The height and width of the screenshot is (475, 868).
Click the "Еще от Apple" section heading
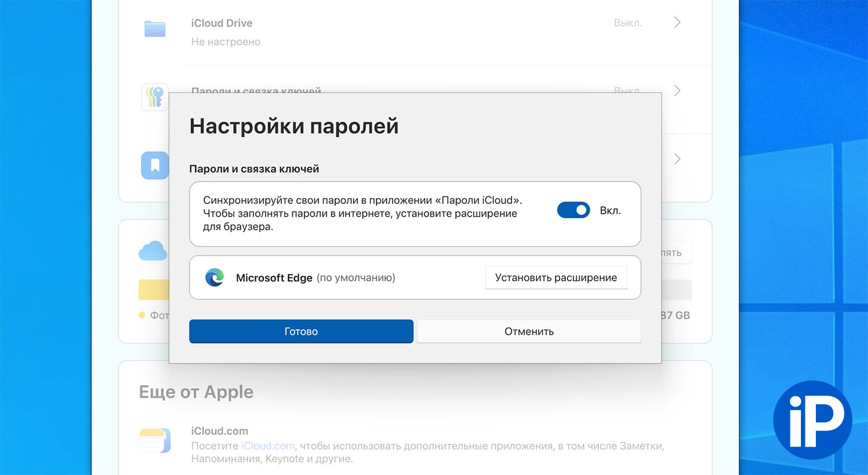(x=196, y=392)
